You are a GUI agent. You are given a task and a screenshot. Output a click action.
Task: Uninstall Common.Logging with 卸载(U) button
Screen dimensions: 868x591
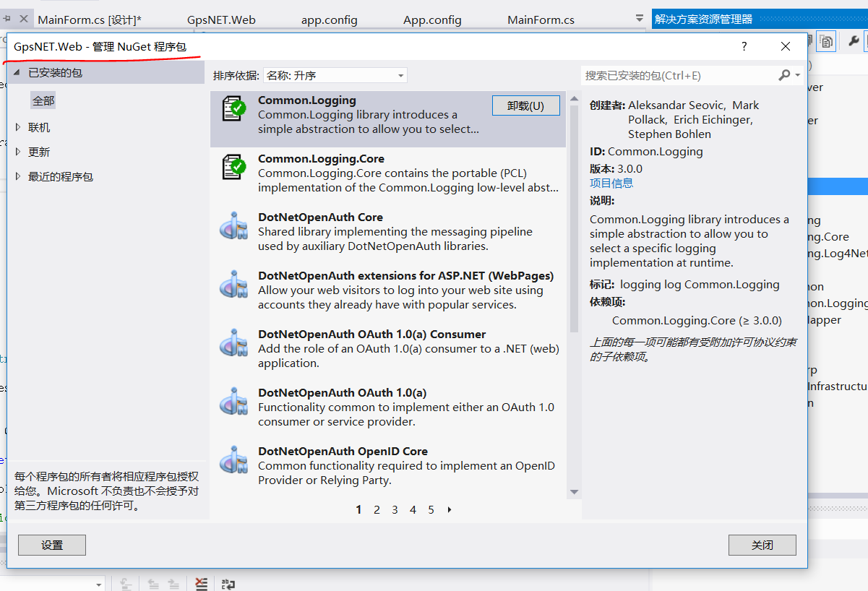526,105
